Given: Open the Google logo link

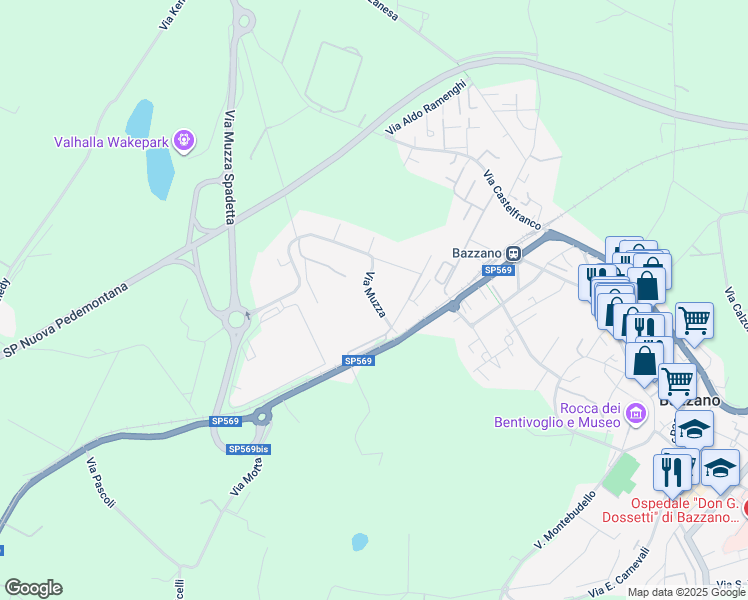Looking at the screenshot, I should click(33, 588).
